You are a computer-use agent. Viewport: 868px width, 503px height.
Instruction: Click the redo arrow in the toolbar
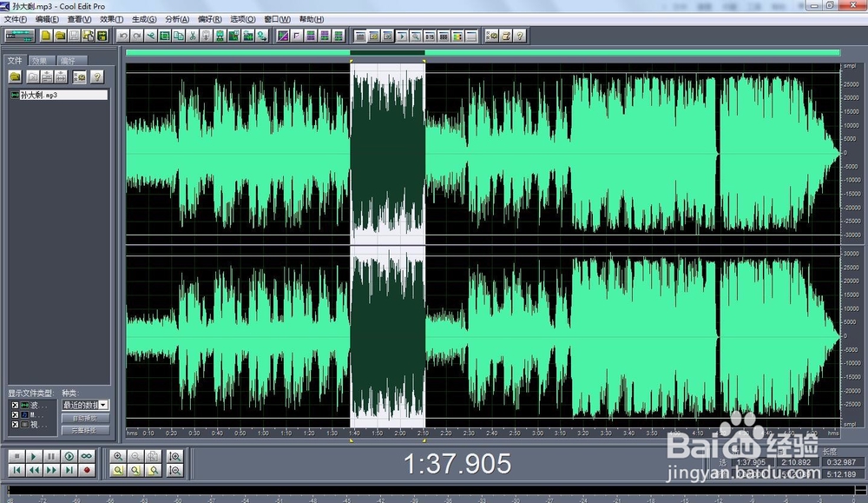pos(137,36)
